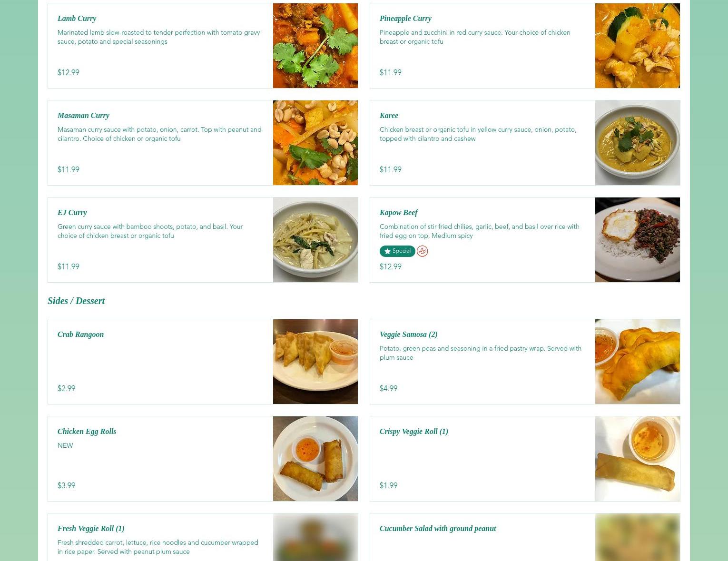
Task: View the Veggie Samosa image
Action: pos(638,362)
